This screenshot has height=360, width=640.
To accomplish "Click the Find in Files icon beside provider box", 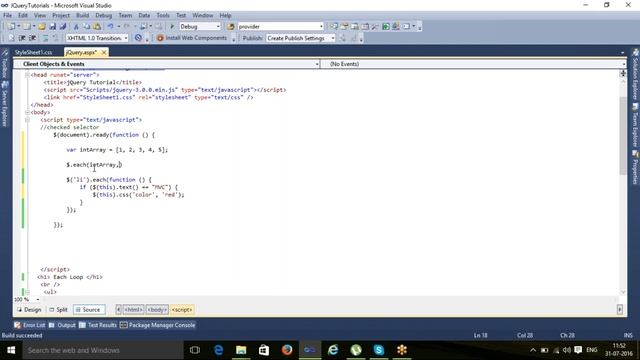I will (231, 27).
